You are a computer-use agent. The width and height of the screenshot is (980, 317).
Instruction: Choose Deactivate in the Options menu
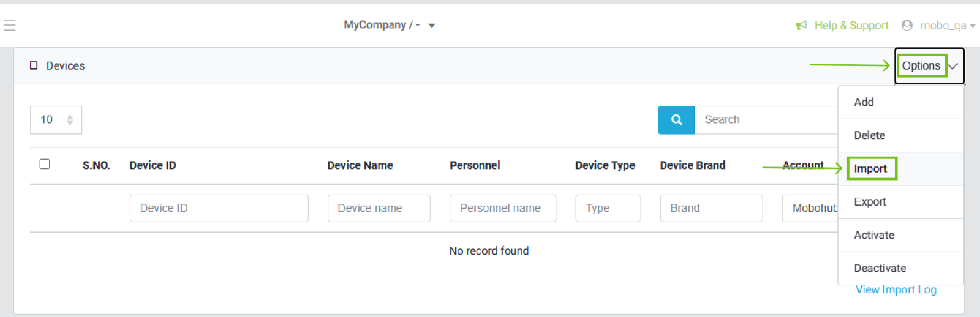tap(880, 268)
